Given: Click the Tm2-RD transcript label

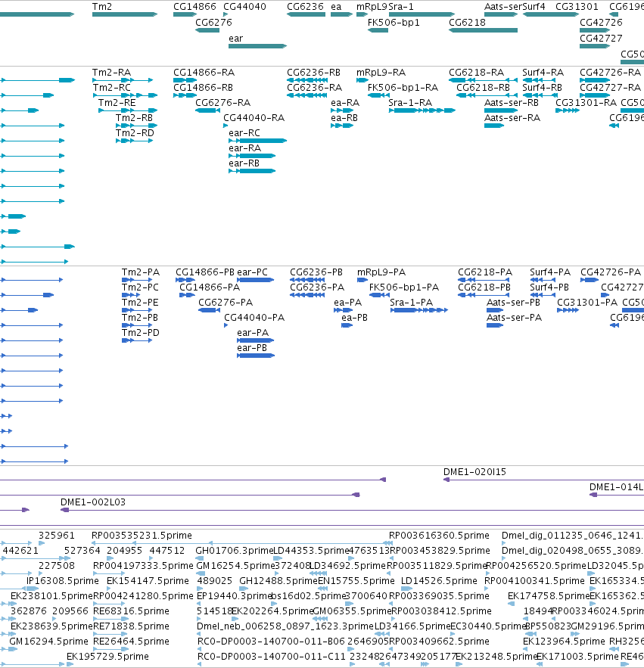Looking at the screenshot, I should point(135,133).
